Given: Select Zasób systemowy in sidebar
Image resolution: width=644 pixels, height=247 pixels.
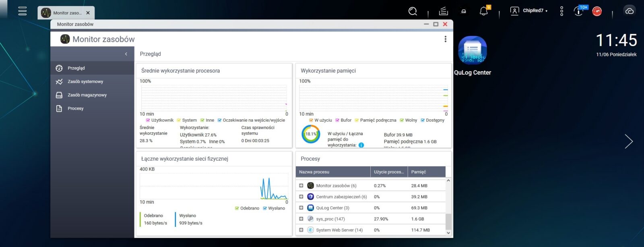Looking at the screenshot, I should pos(85,82).
